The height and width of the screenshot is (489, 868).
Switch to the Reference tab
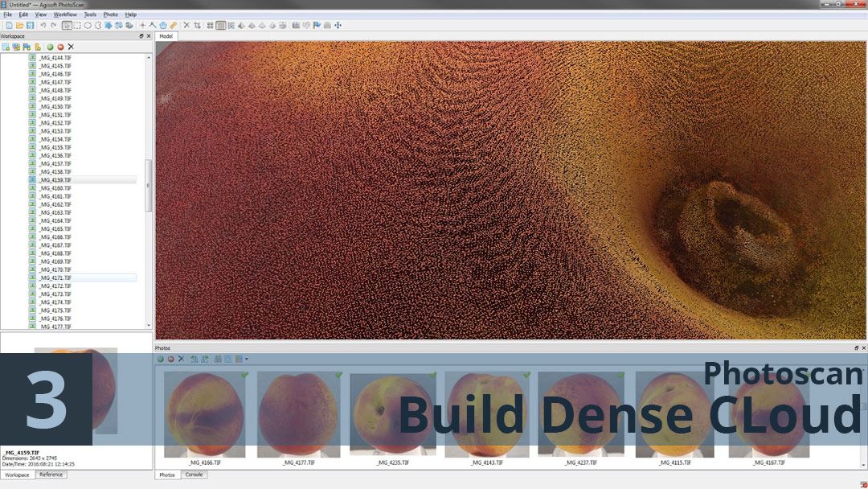[x=51, y=475]
